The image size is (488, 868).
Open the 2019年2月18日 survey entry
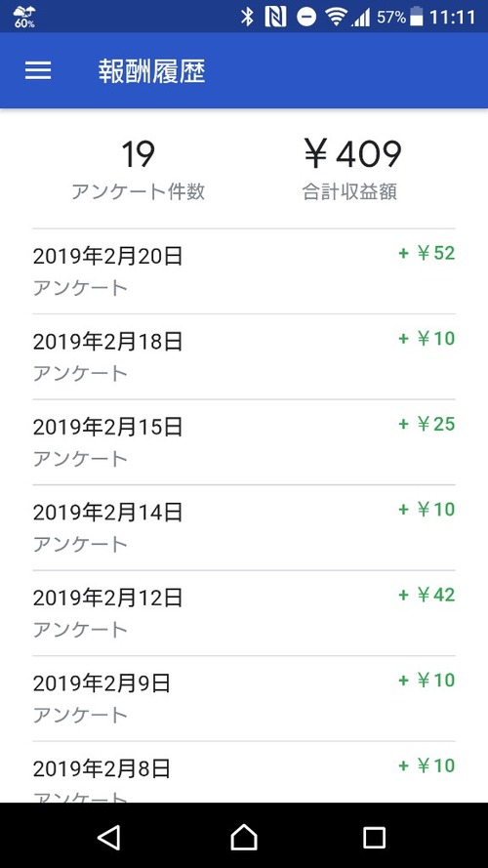(244, 356)
